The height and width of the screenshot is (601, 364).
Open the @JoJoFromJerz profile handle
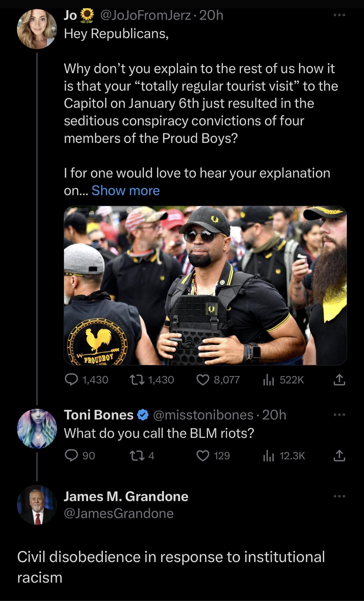(x=146, y=15)
